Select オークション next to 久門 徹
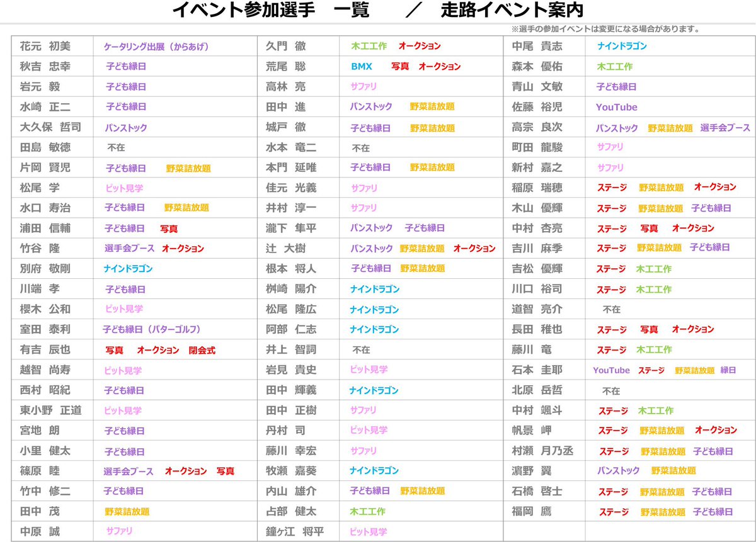 tap(420, 47)
